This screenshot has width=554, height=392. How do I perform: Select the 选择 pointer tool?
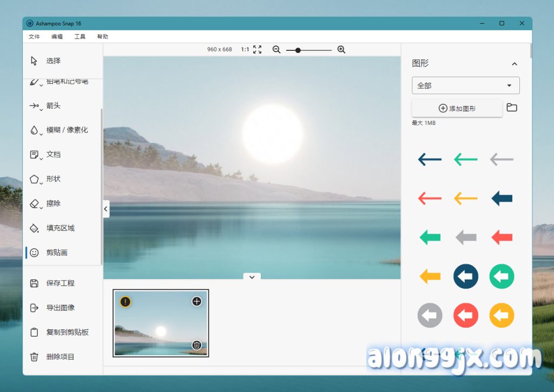(x=52, y=61)
